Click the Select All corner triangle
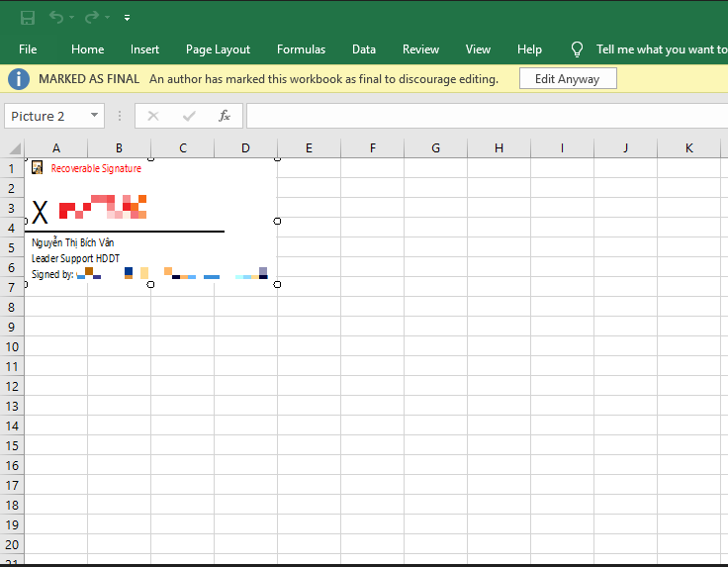This screenshot has width=728, height=567. 14,148
